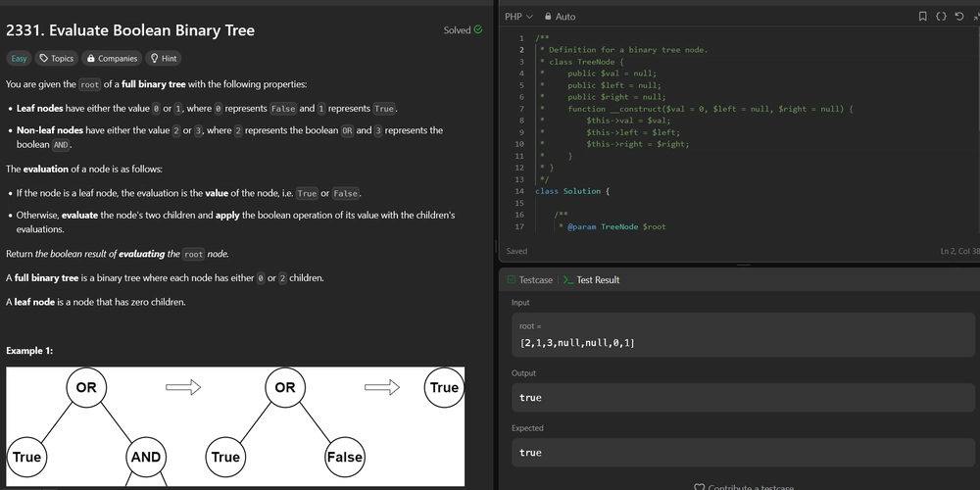
Task: Click the root input value field
Action: [743, 334]
